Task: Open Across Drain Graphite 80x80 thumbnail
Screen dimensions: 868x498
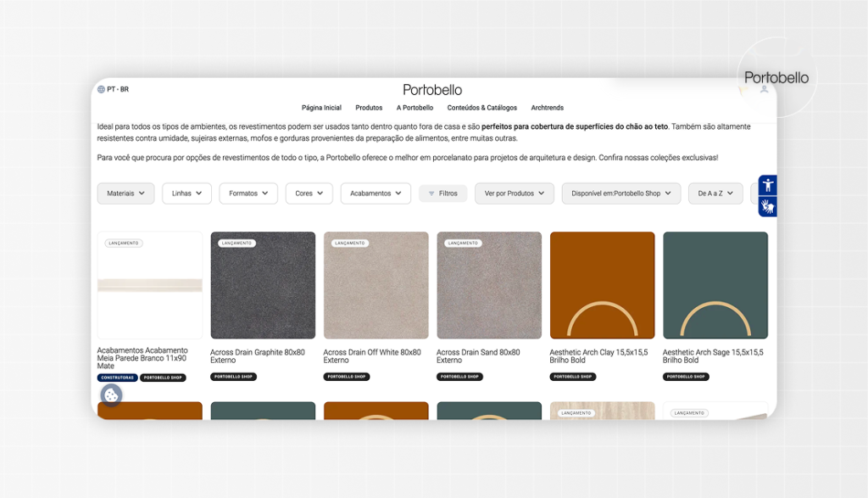Action: point(263,285)
